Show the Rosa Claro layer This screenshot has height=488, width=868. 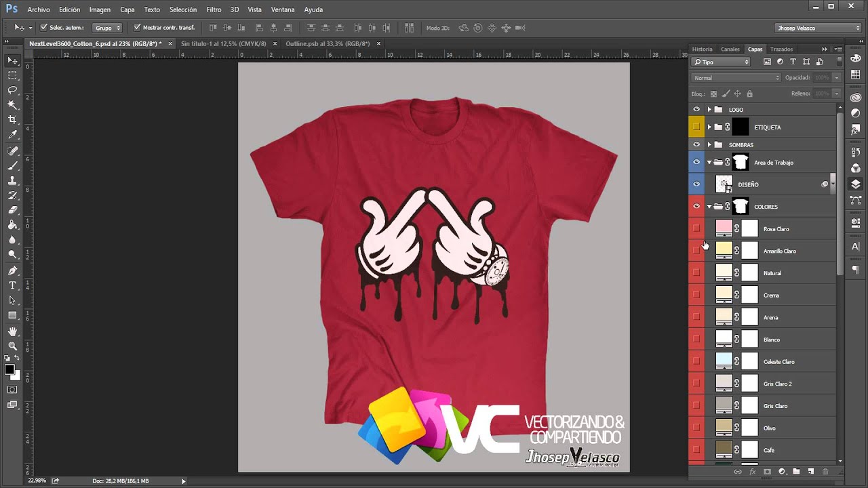coord(696,228)
